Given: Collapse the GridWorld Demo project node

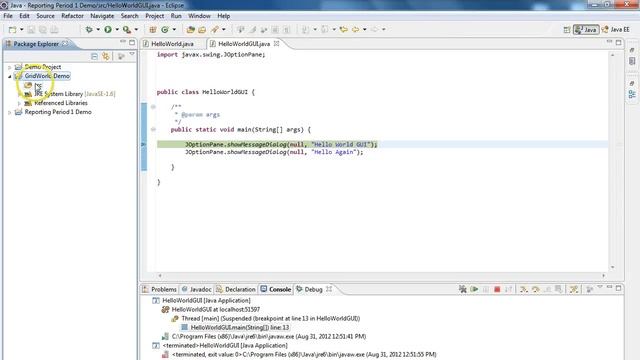Looking at the screenshot, I should click(9, 76).
